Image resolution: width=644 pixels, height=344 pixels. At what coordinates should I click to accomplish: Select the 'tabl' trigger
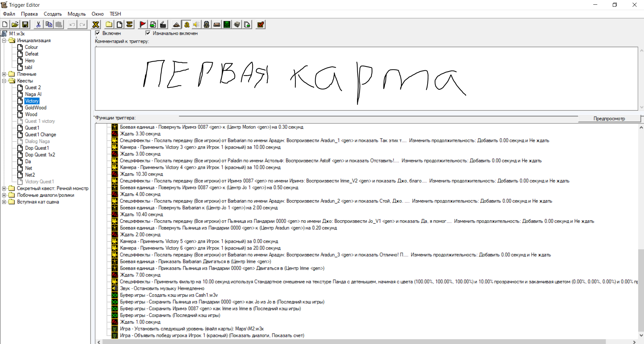coord(28,67)
